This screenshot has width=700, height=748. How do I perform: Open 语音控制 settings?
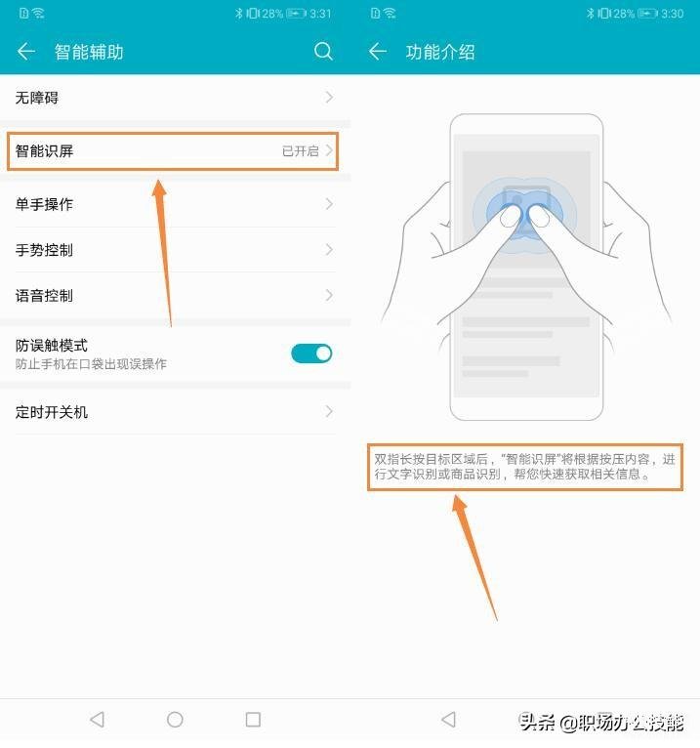175,295
